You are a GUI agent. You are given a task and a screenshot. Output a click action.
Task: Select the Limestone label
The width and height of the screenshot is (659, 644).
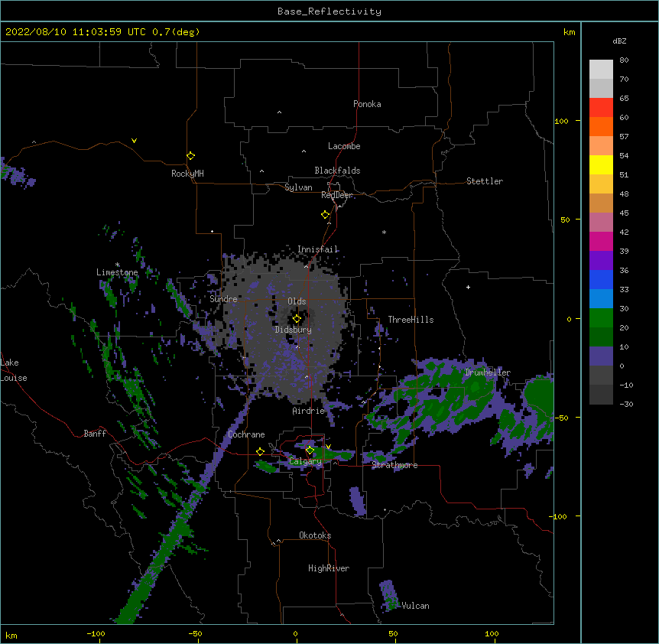point(117,272)
